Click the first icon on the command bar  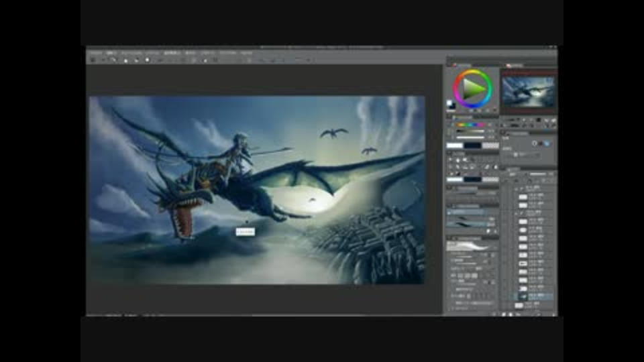point(93,60)
